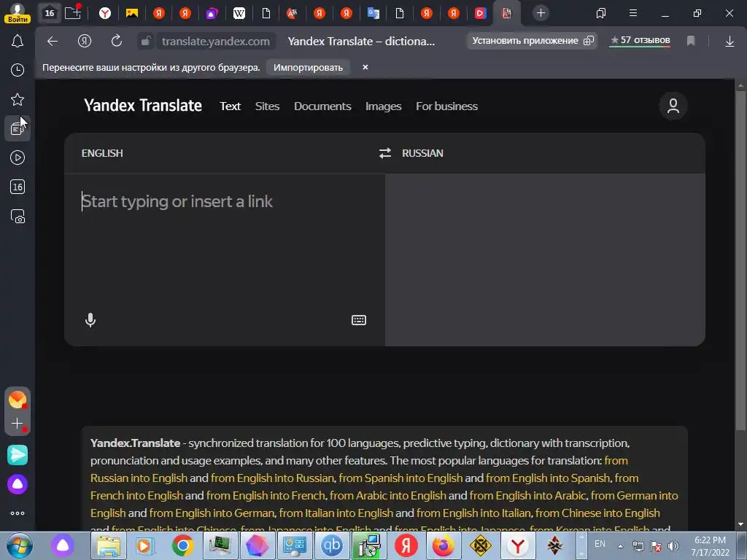Add a sidebar app with plus icon
Image resolution: width=747 pixels, height=560 pixels.
tap(18, 424)
